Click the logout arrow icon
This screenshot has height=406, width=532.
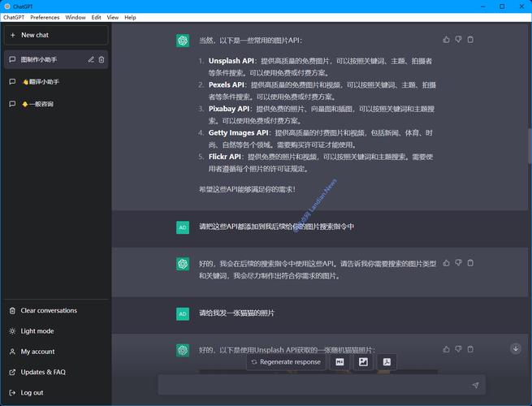click(12, 392)
